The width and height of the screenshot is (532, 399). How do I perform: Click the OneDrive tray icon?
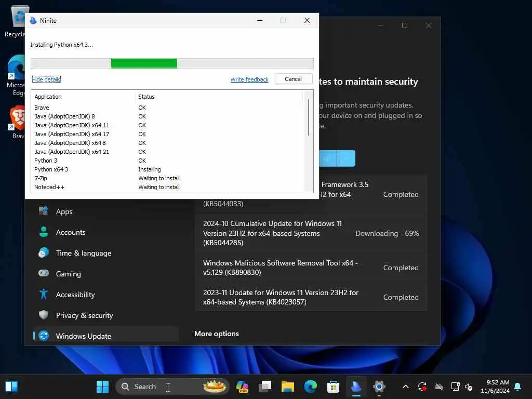click(439, 387)
